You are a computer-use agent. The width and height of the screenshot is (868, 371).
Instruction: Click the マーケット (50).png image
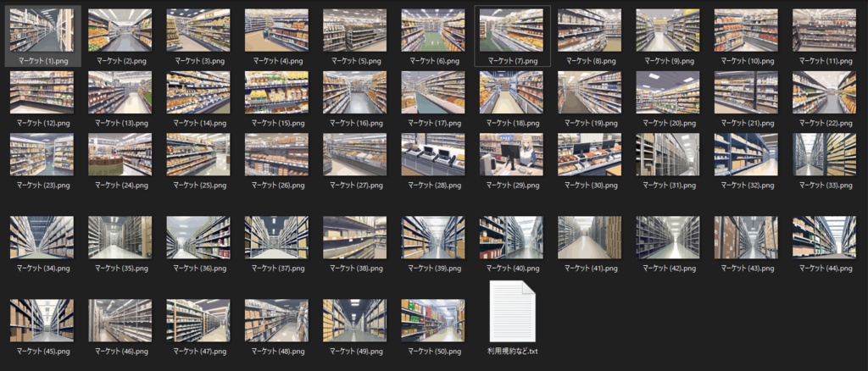pyautogui.click(x=433, y=320)
